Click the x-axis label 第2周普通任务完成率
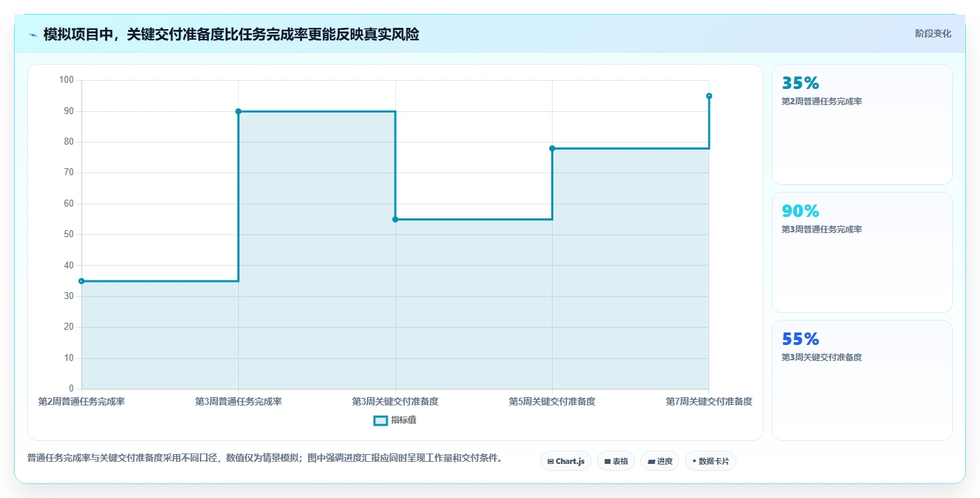The height and width of the screenshot is (498, 980). point(81,401)
